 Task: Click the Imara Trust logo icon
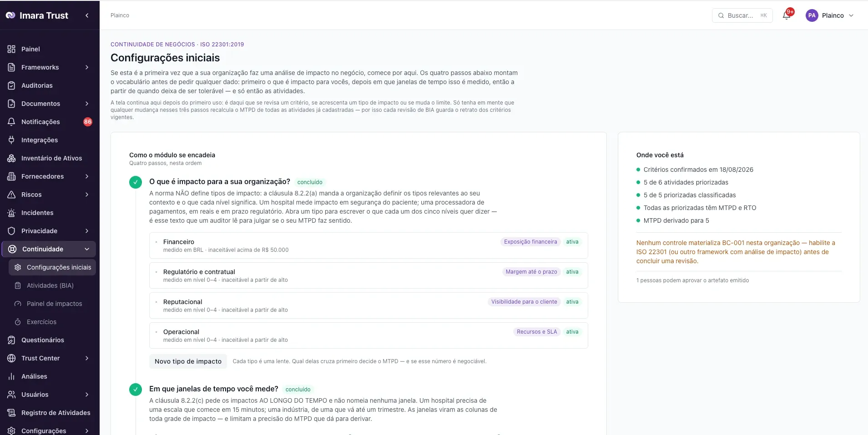click(10, 15)
